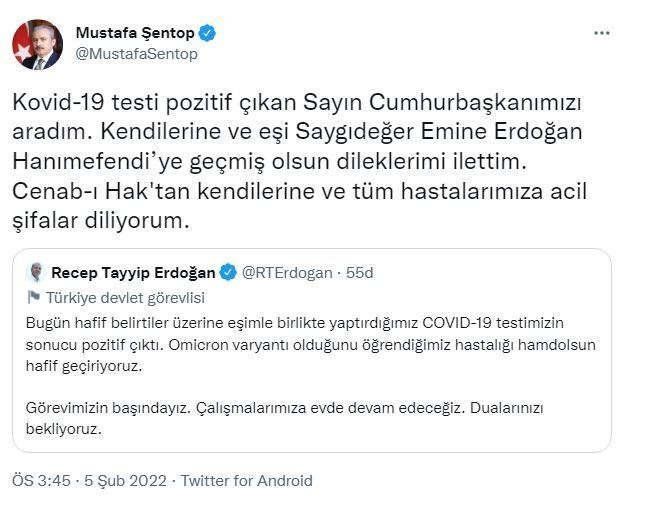The width and height of the screenshot is (670, 507).
Task: Open the Mustafa Şentop display name link
Action: pos(135,33)
